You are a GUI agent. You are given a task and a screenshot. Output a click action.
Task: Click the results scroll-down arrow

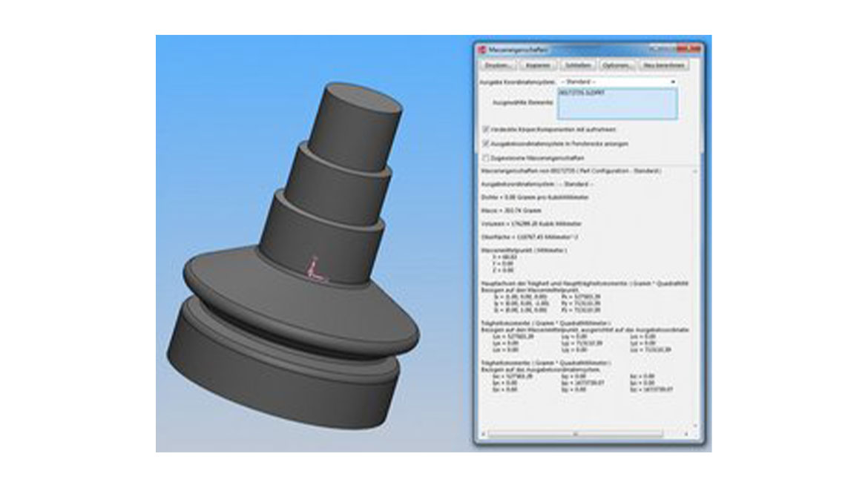pos(695,426)
